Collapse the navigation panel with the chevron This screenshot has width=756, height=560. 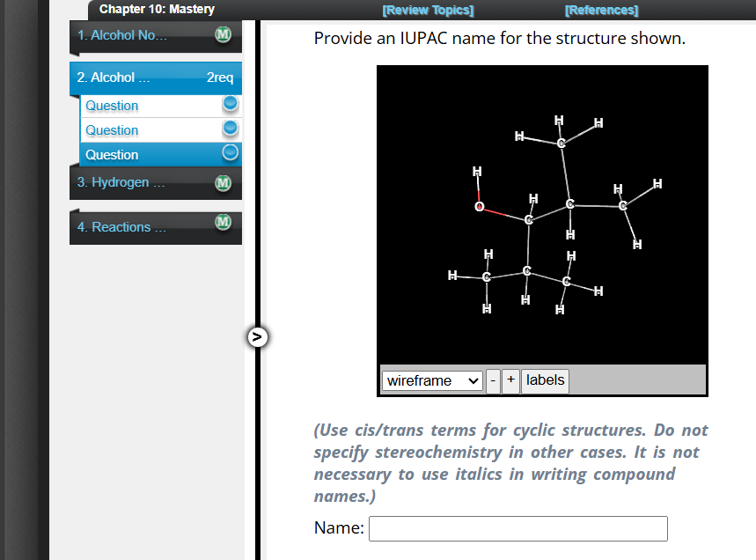[x=257, y=336]
